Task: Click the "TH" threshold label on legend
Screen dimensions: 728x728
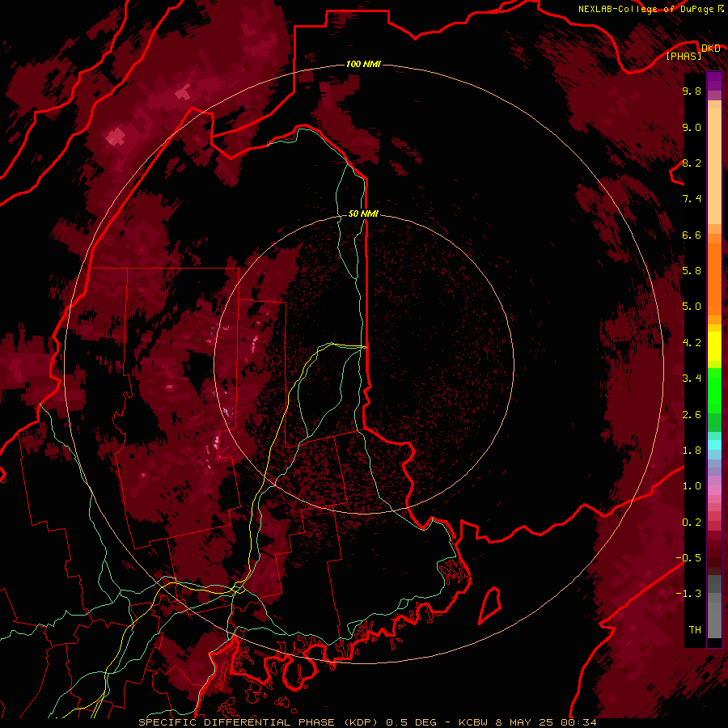Action: tap(695, 630)
